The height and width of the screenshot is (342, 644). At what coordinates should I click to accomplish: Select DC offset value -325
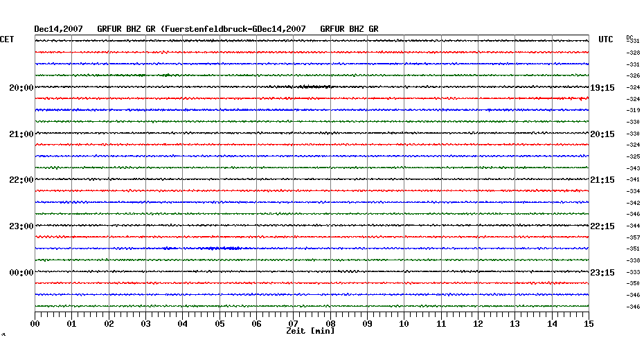633,156
